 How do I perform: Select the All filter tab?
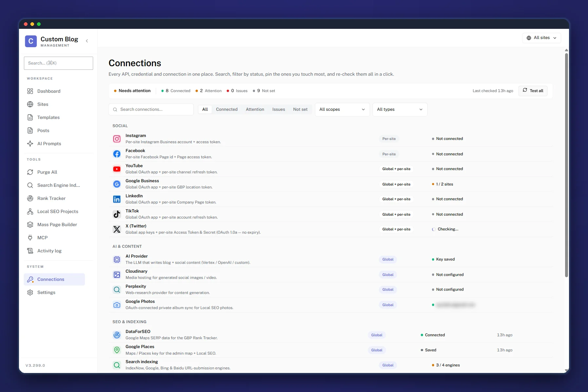pos(205,109)
